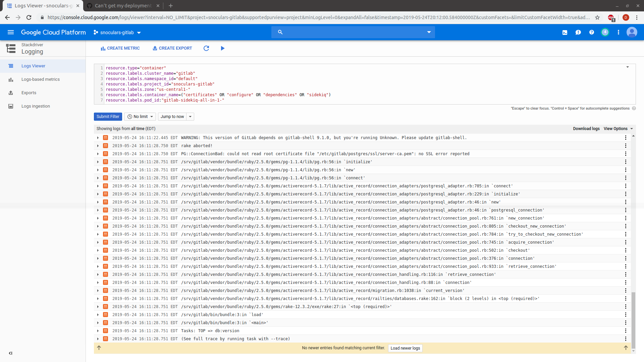Open the No limit time range dropdown
The width and height of the screenshot is (644, 362).
pyautogui.click(x=140, y=117)
